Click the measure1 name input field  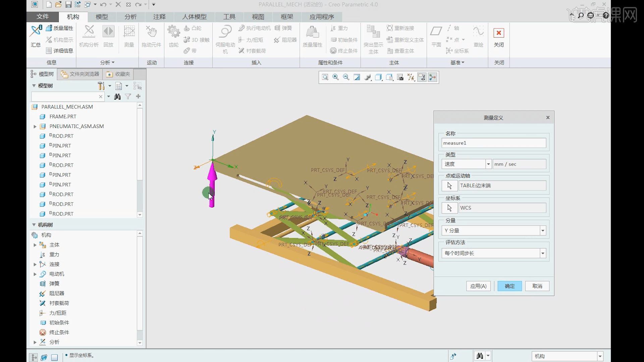point(493,143)
